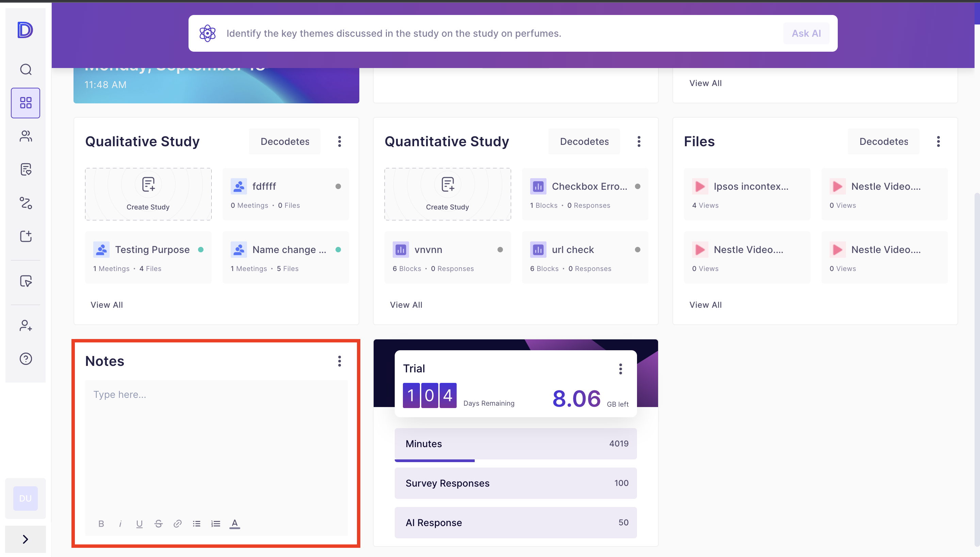Open the people icon in sidebar
Image resolution: width=980 pixels, height=557 pixels.
tap(26, 136)
